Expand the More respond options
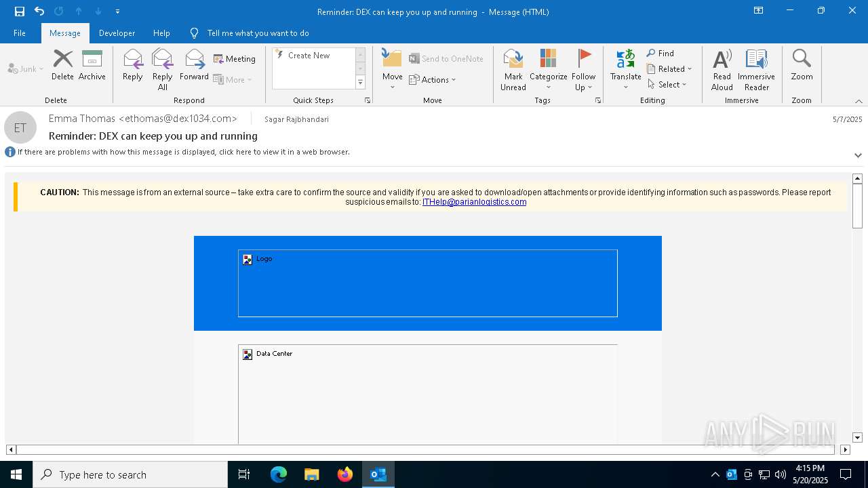The height and width of the screenshot is (488, 868). 233,79
